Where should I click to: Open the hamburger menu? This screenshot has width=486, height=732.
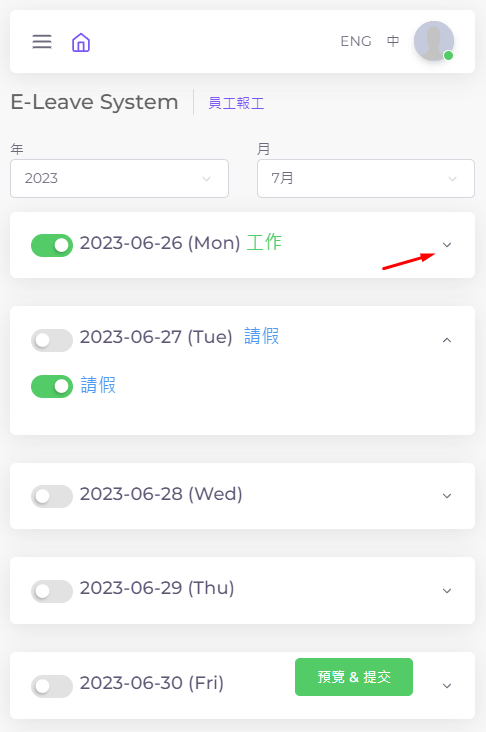[x=42, y=42]
